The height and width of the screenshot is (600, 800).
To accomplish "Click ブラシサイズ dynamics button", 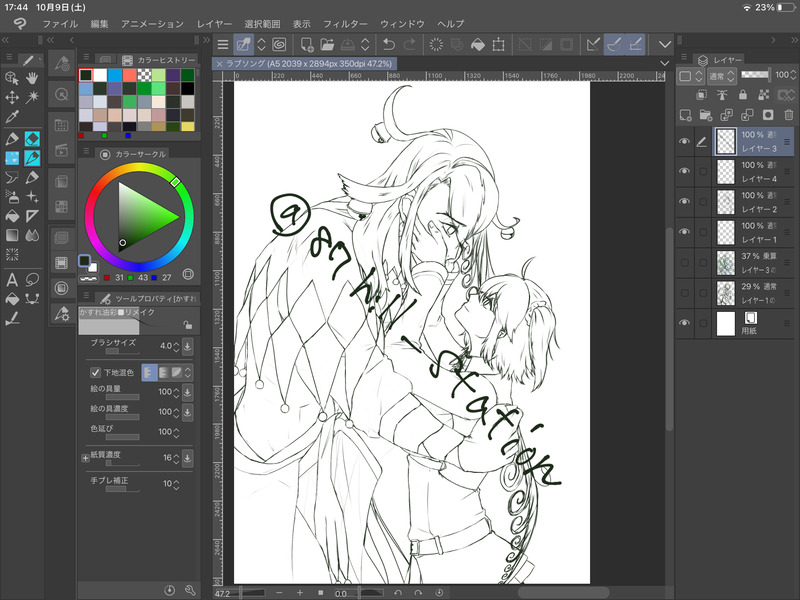I will pos(188,346).
